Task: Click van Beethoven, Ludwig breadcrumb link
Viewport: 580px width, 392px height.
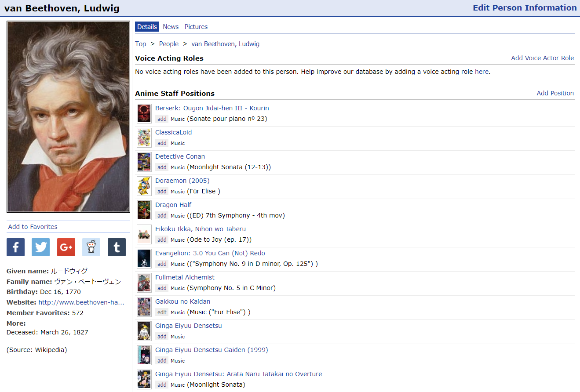Action: [226, 44]
